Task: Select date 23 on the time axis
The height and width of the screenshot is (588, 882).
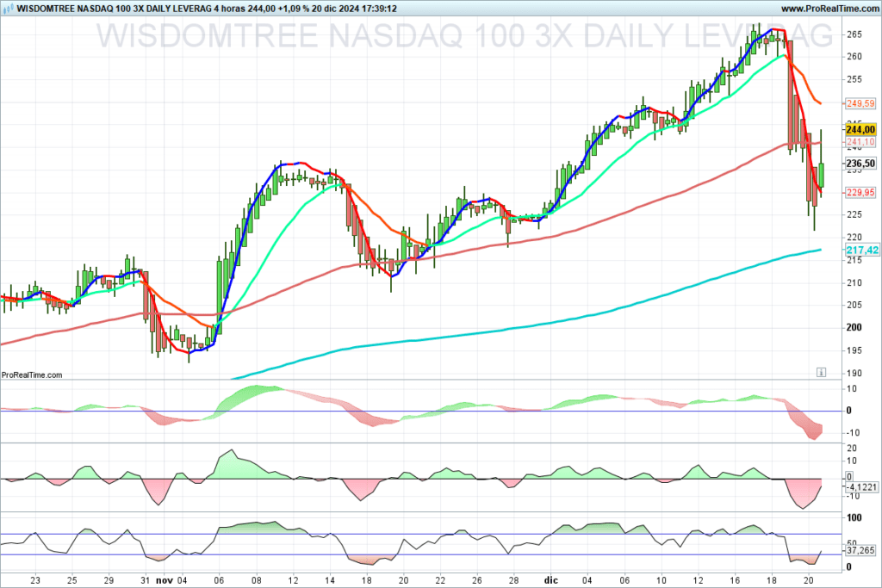Action: (35, 580)
